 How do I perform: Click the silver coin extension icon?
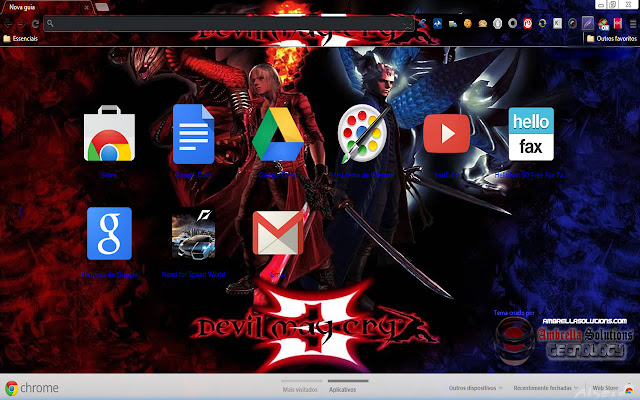(497, 24)
